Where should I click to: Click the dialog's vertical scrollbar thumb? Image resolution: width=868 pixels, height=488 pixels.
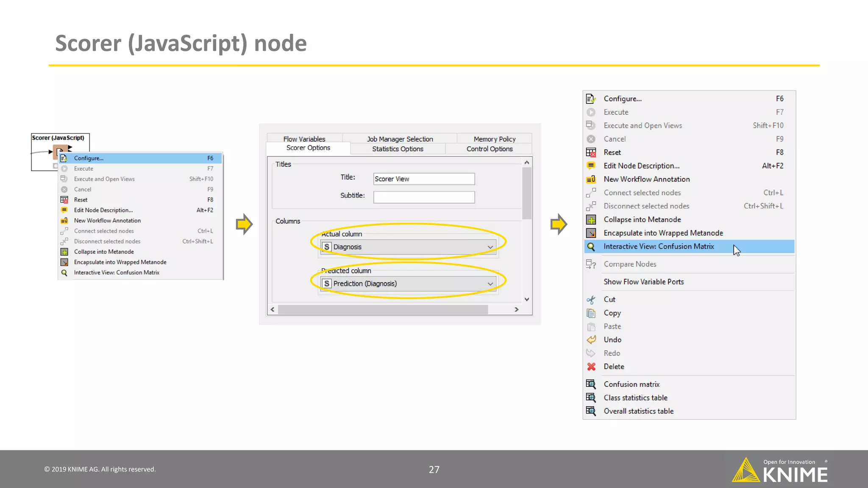(x=527, y=193)
